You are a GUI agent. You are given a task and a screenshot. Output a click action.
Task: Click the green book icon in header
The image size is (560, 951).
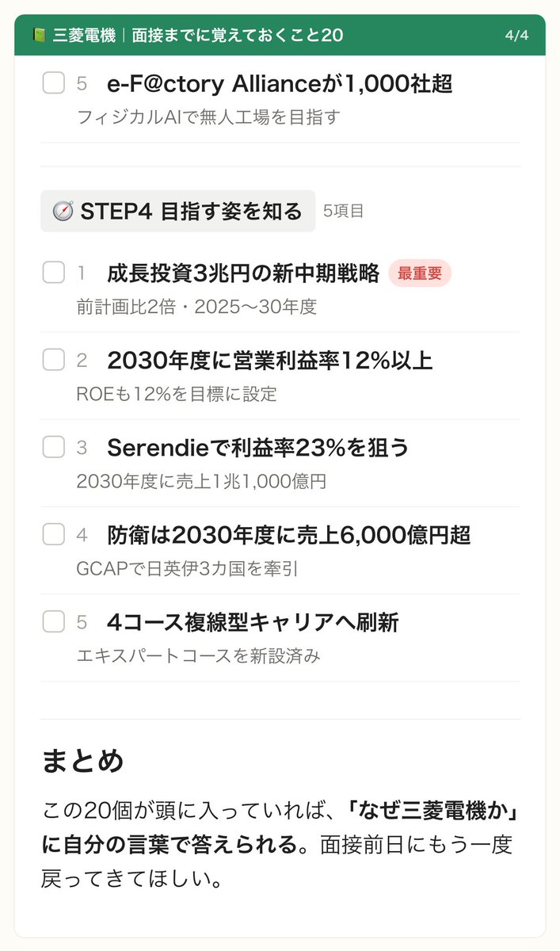pyautogui.click(x=40, y=36)
